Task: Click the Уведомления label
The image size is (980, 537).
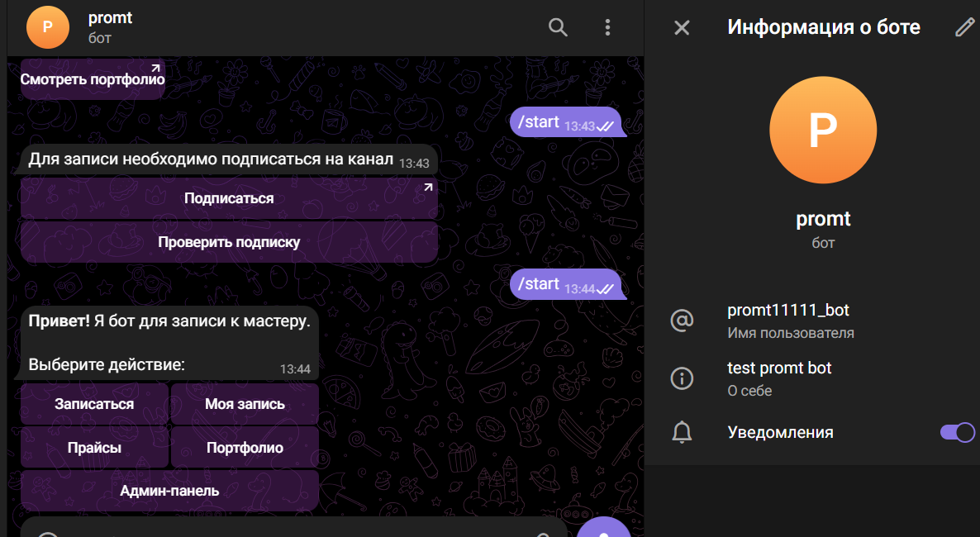Action: pyautogui.click(x=780, y=432)
